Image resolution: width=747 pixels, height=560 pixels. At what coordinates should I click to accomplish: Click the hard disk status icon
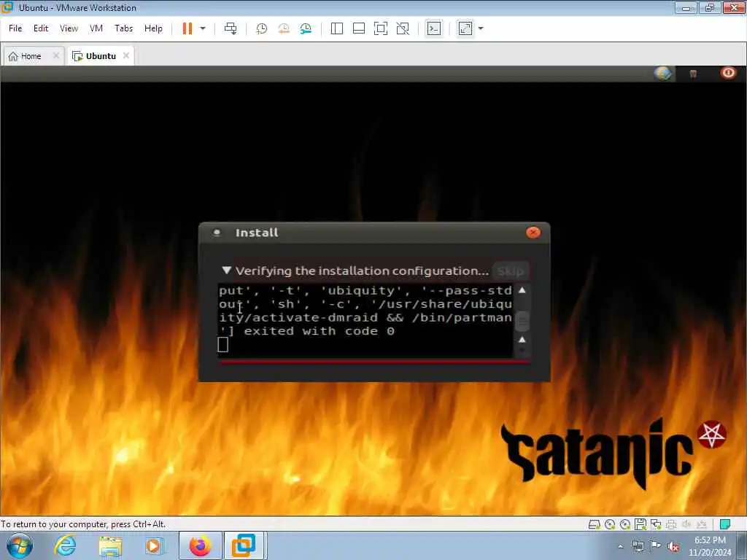pyautogui.click(x=594, y=524)
